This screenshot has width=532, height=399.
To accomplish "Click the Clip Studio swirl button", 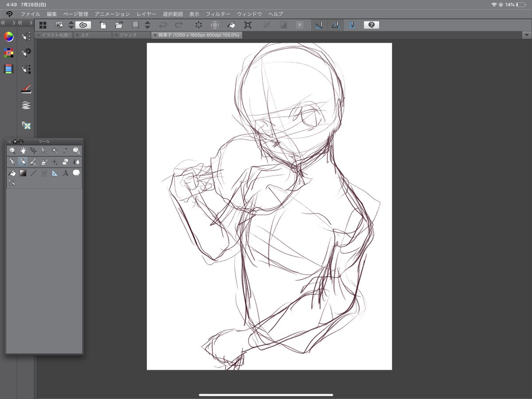I will pyautogui.click(x=83, y=25).
